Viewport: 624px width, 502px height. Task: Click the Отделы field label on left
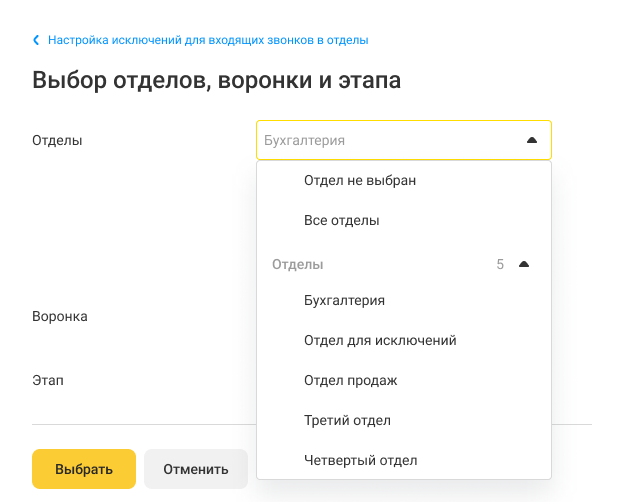coord(57,140)
